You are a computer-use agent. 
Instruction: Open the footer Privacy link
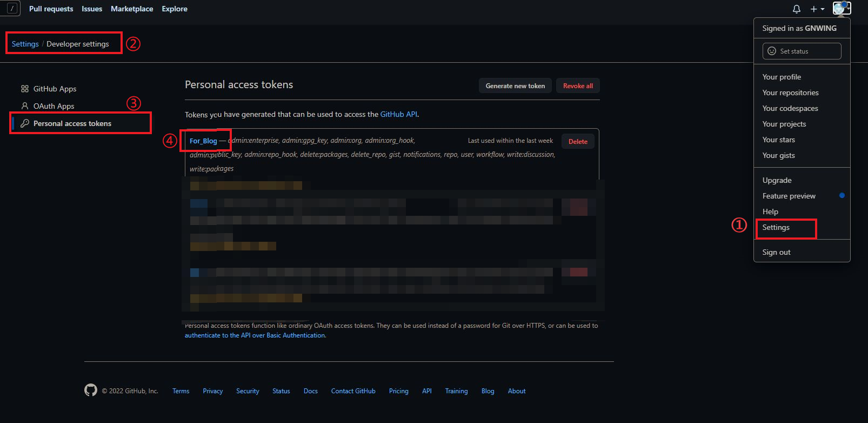[213, 391]
